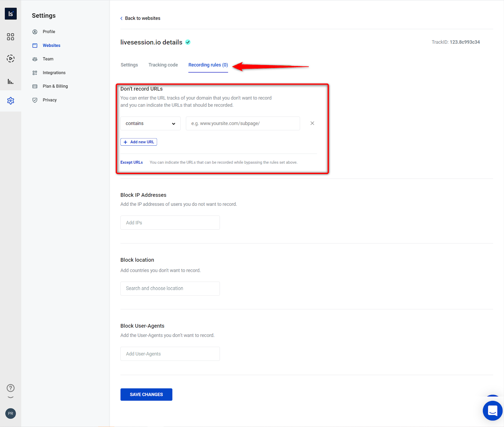Remove the URL rule with the X icon
Viewport: 504px width, 427px height.
[312, 123]
